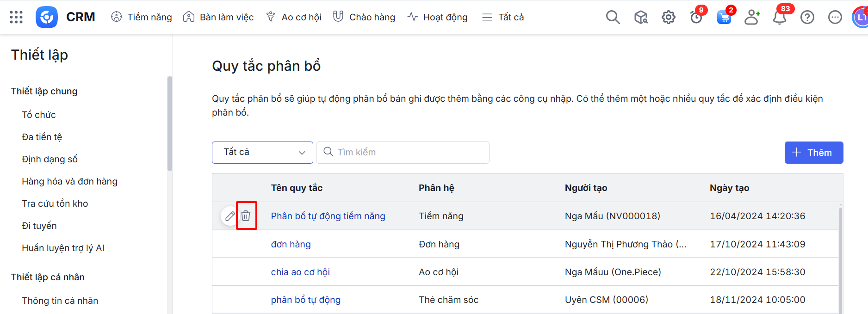Expand the 'Tất cả' filter dropdown
Image resolution: width=868 pixels, height=314 pixels.
[262, 153]
